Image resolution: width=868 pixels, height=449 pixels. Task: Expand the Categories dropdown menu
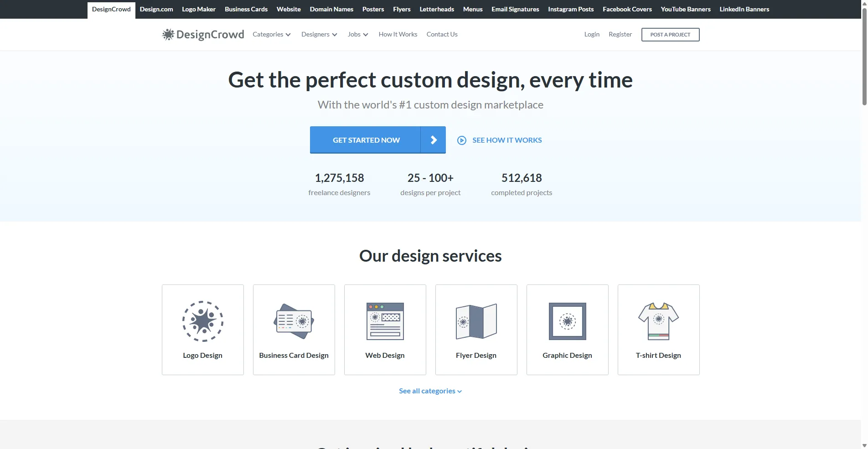[272, 35]
